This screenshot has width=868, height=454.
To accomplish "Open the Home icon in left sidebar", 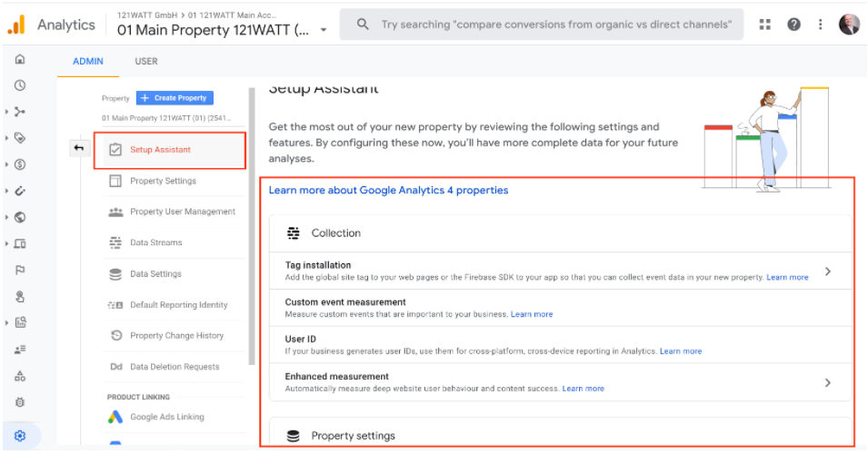I will [x=20, y=59].
